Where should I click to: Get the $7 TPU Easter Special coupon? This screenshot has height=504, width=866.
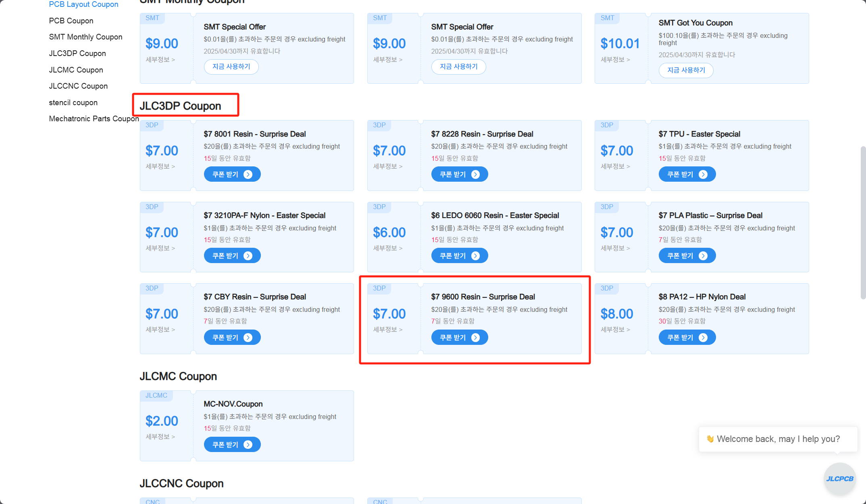[x=687, y=174]
